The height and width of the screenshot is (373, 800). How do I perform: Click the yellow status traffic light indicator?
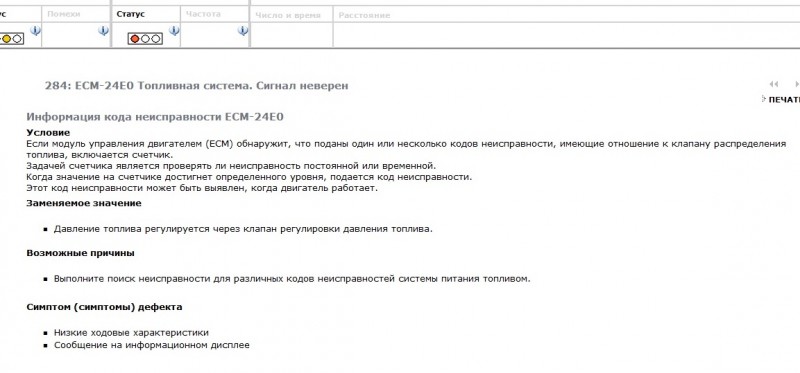[x=11, y=39]
